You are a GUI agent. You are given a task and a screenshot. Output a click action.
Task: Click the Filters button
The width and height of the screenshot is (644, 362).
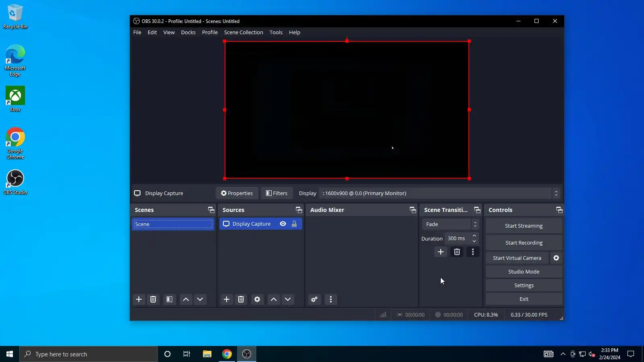[277, 193]
